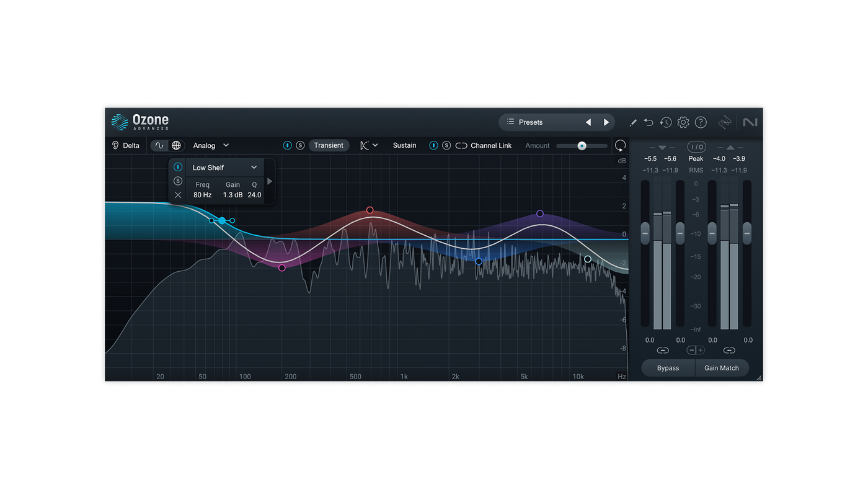Click the Amount slider handle
868x489 pixels.
tap(582, 146)
